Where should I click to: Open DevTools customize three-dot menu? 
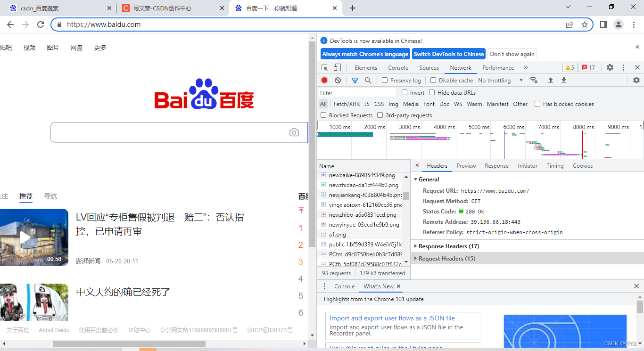point(623,67)
